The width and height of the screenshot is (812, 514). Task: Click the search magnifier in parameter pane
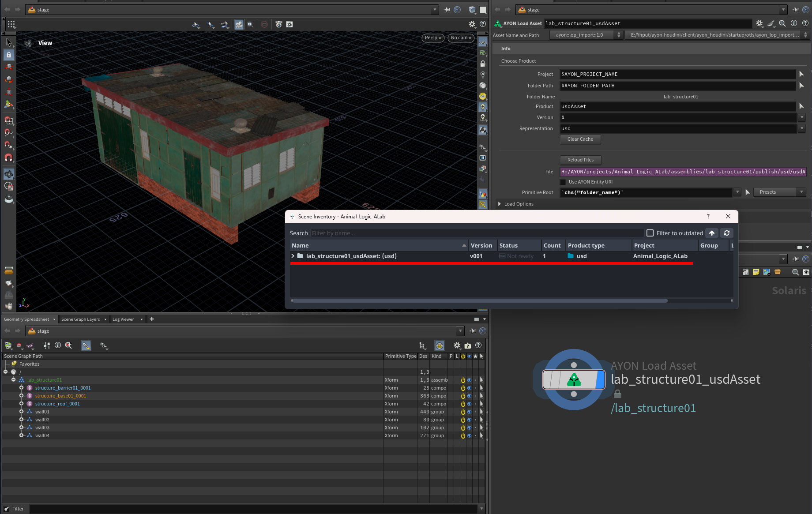pos(782,23)
